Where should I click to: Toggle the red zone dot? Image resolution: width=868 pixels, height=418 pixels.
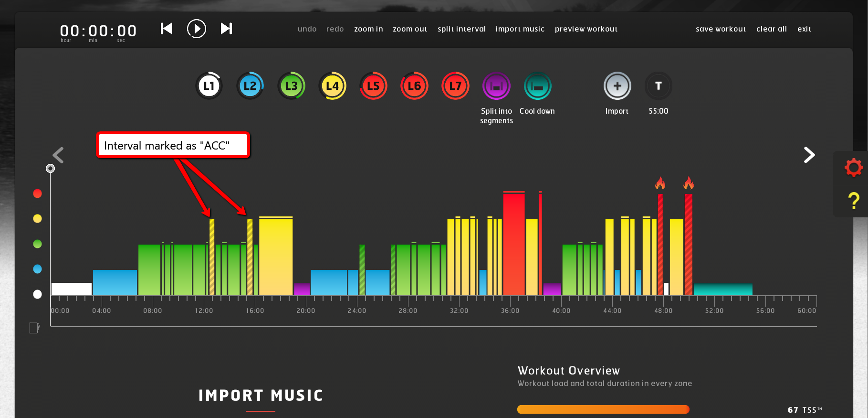click(37, 193)
